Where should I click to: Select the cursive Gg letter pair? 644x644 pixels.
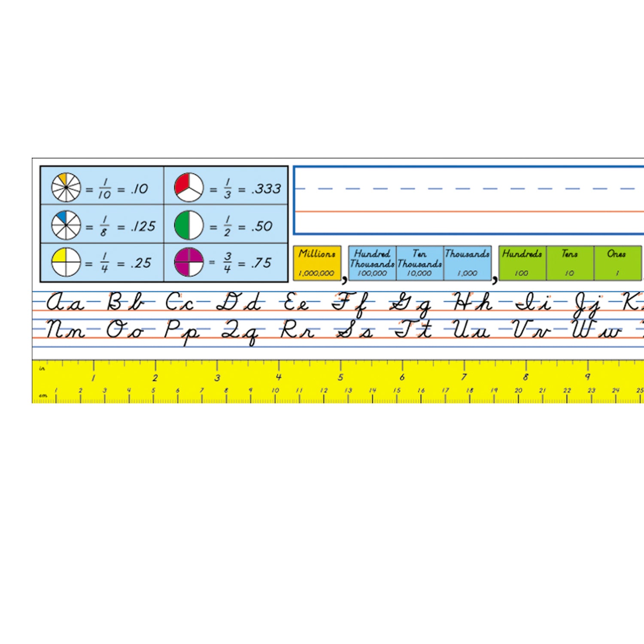coord(410,305)
